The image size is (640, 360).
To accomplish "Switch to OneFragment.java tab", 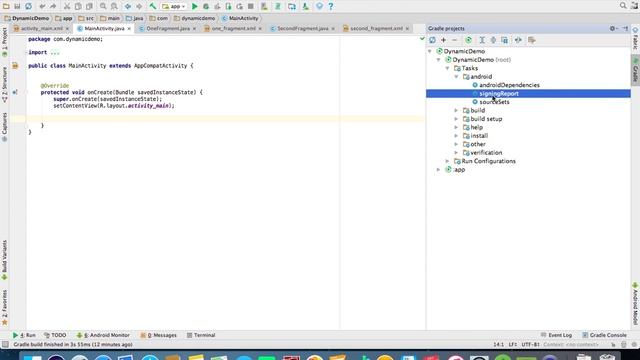I will (168, 29).
